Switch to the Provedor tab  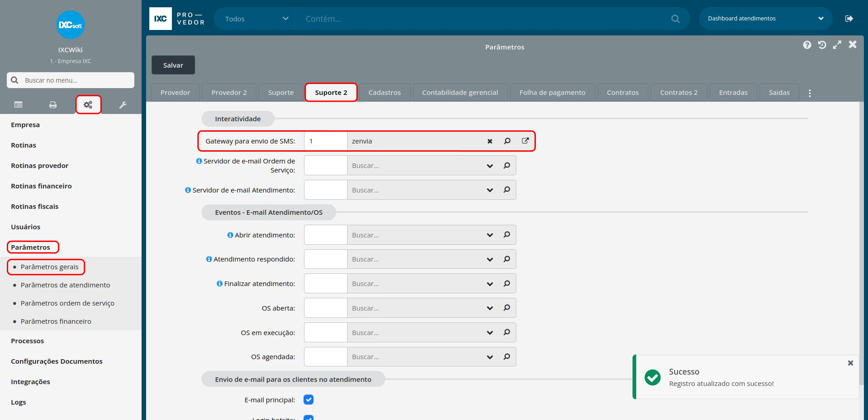pyautogui.click(x=175, y=93)
